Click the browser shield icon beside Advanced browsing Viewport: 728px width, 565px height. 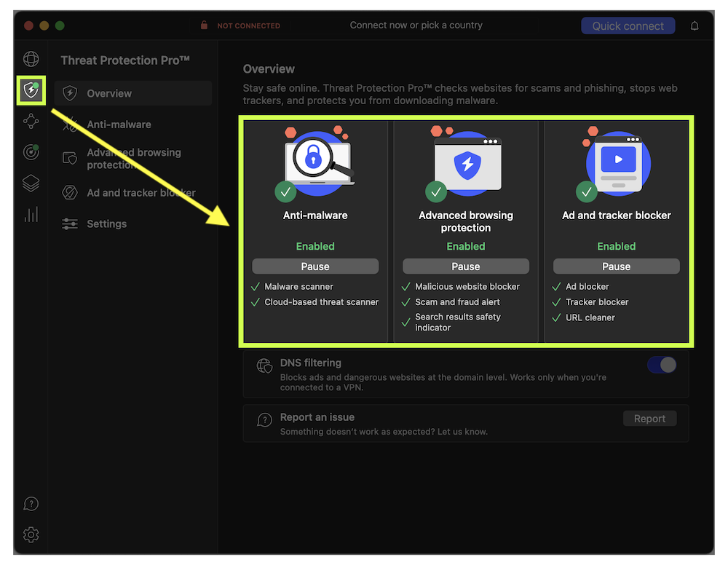tap(70, 158)
